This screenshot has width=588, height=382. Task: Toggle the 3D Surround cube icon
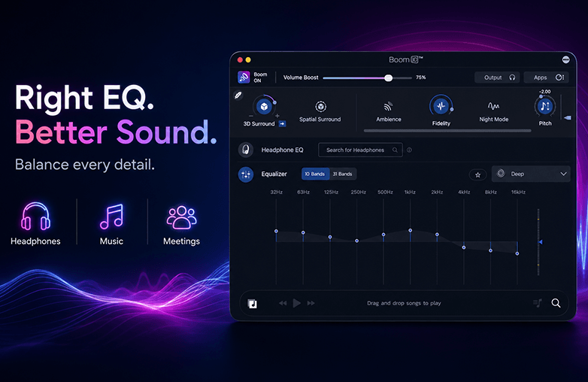pos(264,107)
